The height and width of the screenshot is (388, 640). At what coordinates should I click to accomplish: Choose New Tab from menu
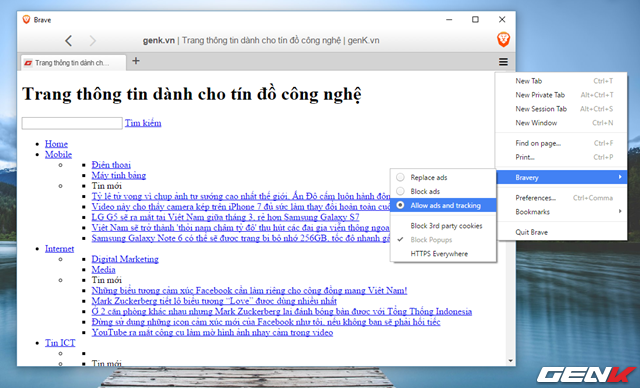click(x=561, y=81)
